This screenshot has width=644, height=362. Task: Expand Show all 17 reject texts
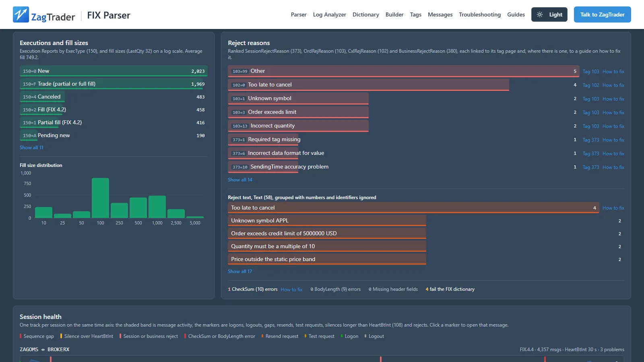tap(240, 271)
